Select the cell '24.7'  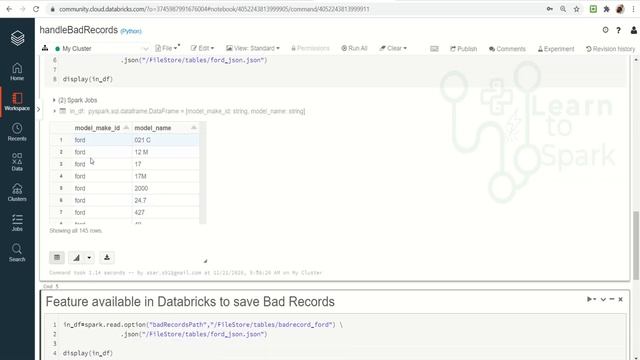166,200
